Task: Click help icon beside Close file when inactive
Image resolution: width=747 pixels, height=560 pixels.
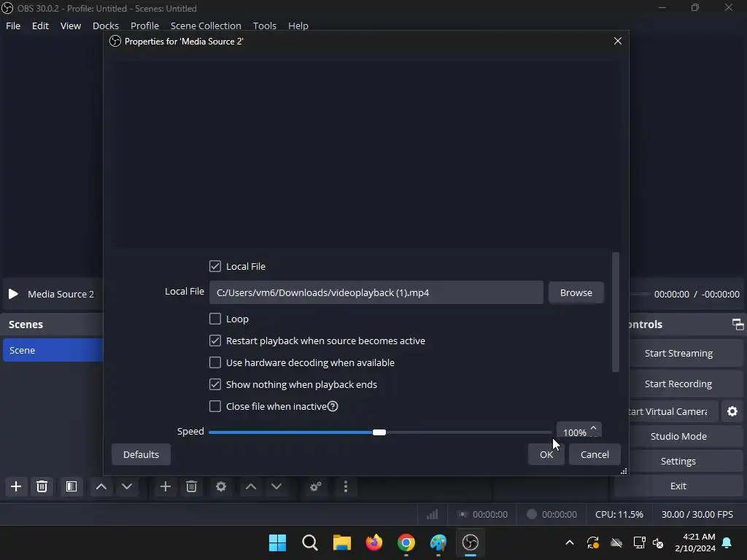Action: tap(333, 406)
